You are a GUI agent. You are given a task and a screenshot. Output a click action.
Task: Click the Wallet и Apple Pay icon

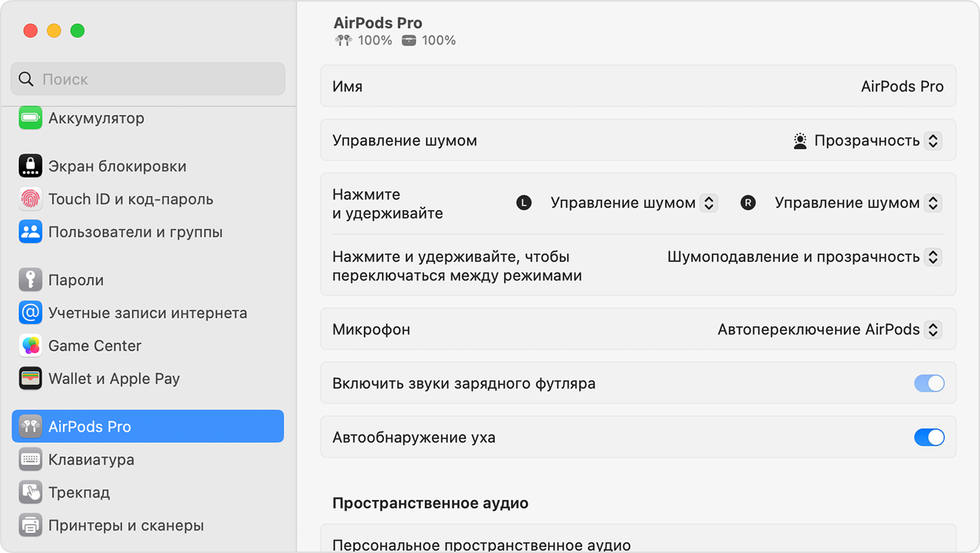[x=30, y=379]
